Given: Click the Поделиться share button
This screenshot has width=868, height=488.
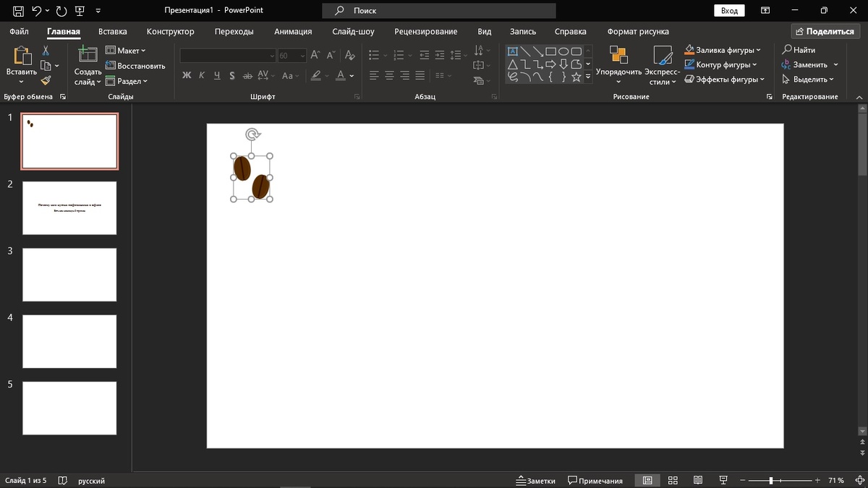Looking at the screenshot, I should tap(823, 32).
